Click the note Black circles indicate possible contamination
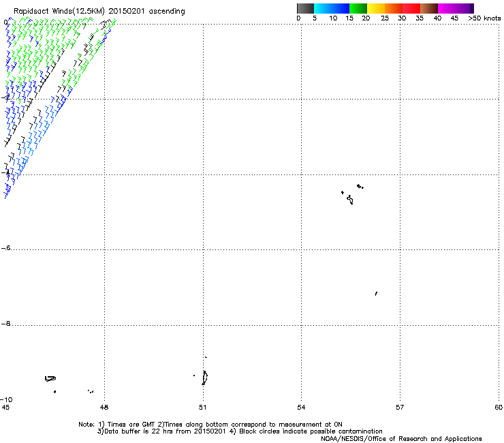 pos(311,431)
